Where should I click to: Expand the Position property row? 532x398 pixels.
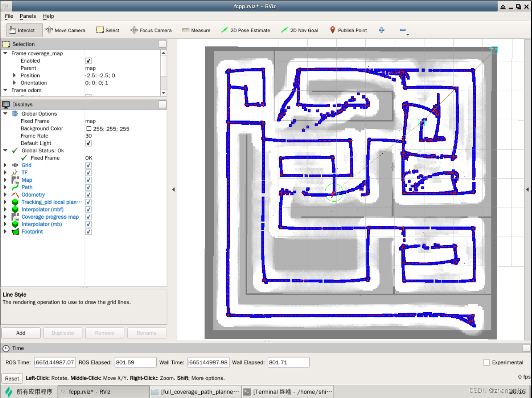point(15,75)
